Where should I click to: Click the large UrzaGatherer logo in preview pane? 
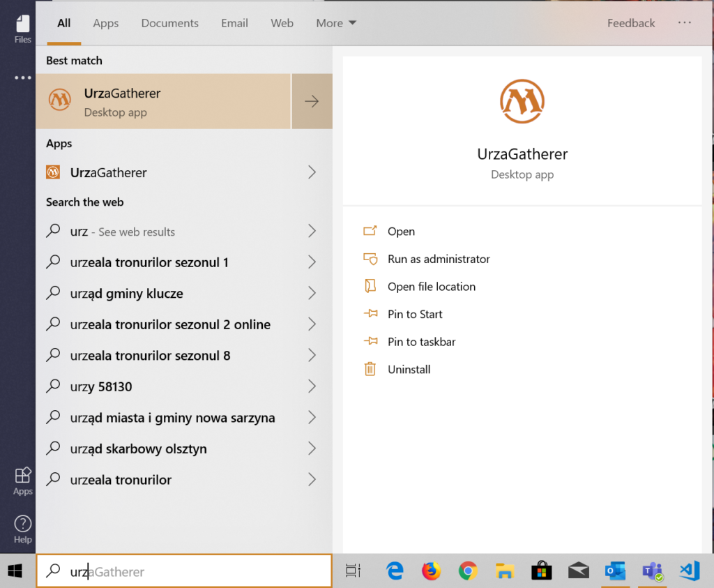pyautogui.click(x=522, y=101)
